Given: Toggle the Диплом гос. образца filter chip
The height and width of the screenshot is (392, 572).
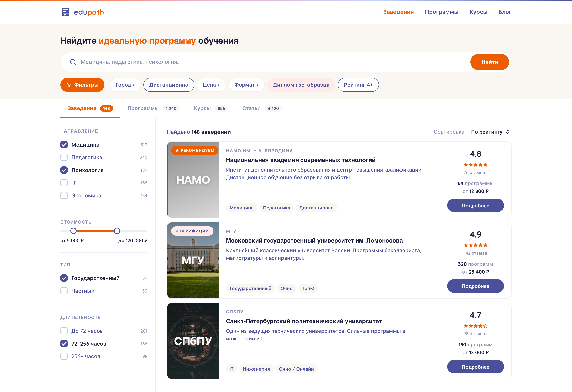Looking at the screenshot, I should point(301,85).
